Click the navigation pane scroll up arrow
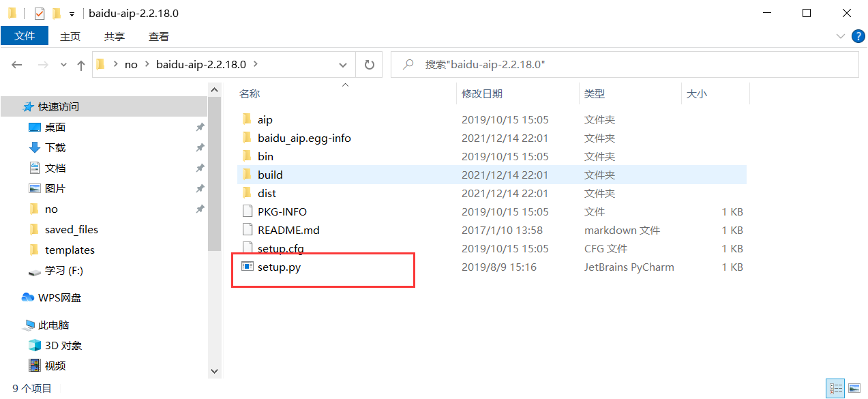868x399 pixels. [214, 89]
